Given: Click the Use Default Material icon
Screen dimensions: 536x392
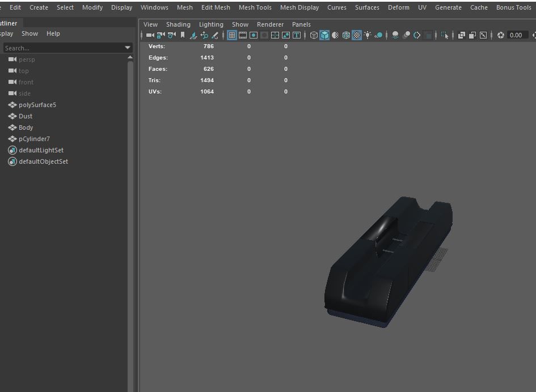Looking at the screenshot, I should point(335,35).
